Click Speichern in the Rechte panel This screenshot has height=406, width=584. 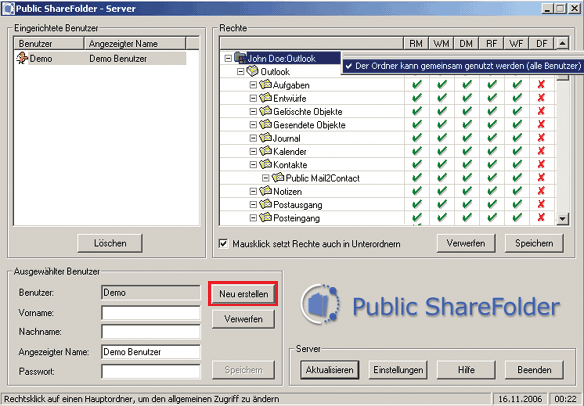(x=534, y=243)
